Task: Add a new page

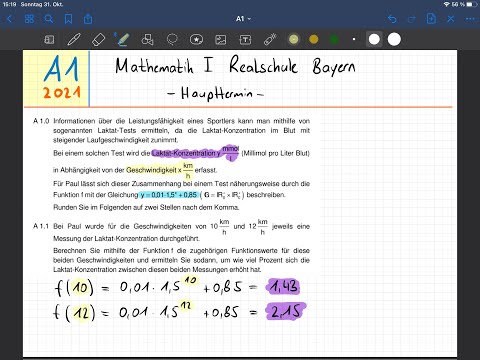Action: pos(431,19)
